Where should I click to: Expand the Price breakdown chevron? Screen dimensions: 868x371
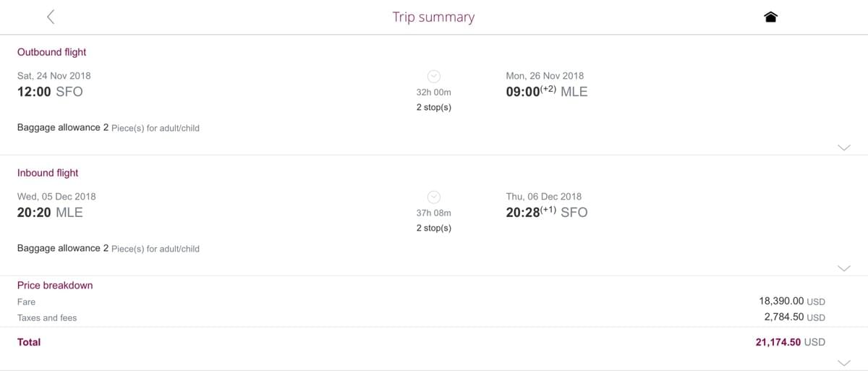843,362
